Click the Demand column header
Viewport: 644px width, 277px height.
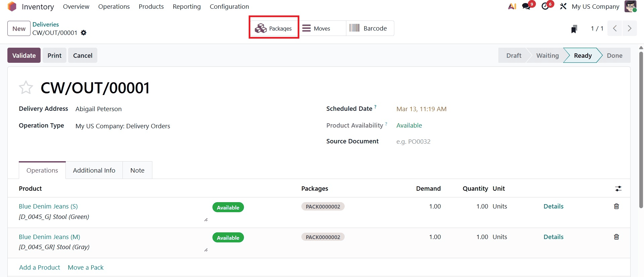(428, 188)
